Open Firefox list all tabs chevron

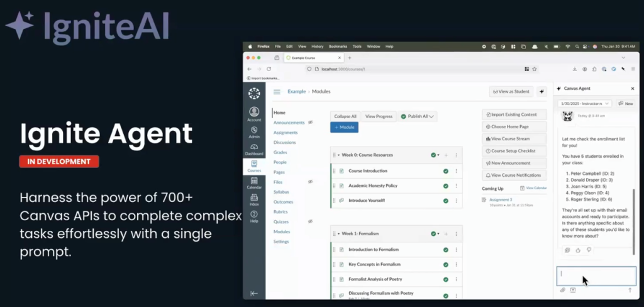pyautogui.click(x=623, y=58)
